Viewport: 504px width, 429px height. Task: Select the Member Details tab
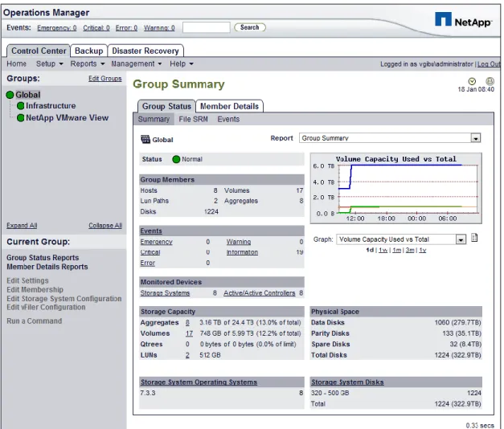(229, 106)
